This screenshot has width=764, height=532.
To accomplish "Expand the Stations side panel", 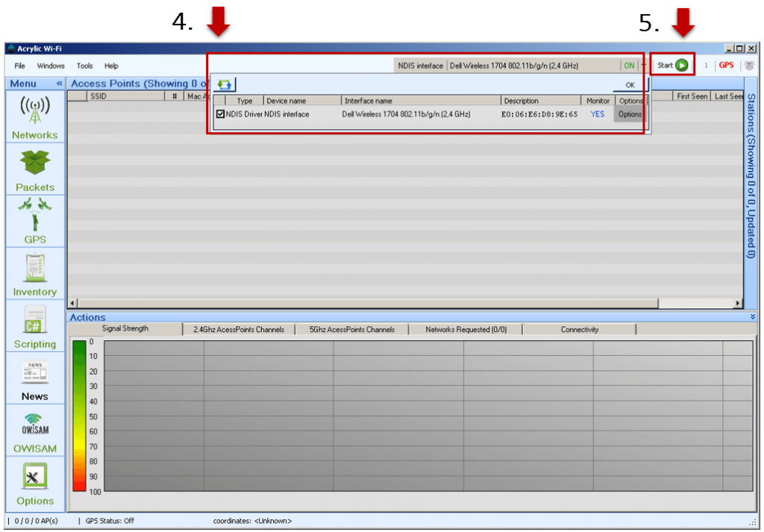I will pos(751,175).
